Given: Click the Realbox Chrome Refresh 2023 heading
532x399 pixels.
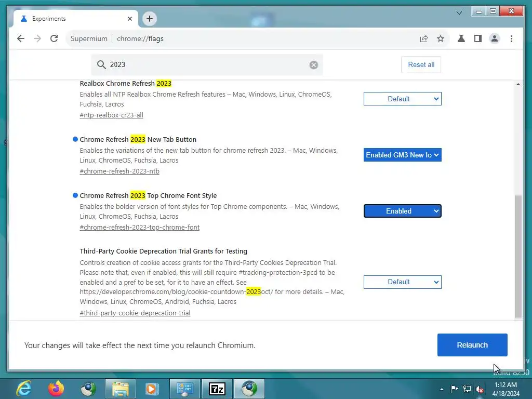Looking at the screenshot, I should point(126,84).
